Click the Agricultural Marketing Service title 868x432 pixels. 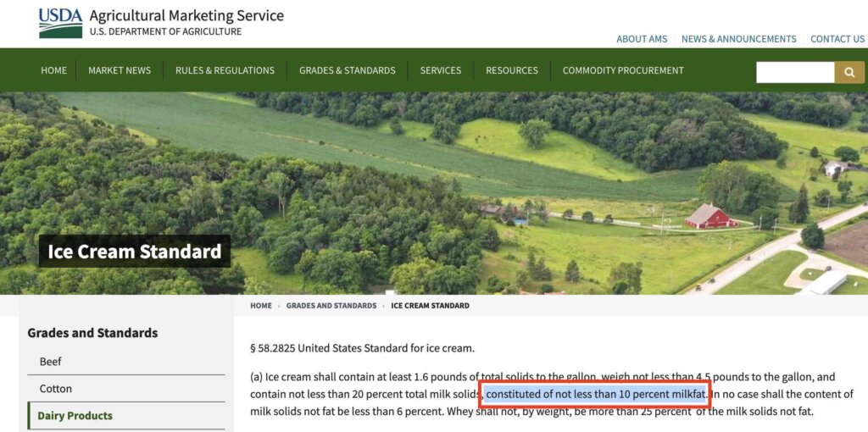click(186, 16)
